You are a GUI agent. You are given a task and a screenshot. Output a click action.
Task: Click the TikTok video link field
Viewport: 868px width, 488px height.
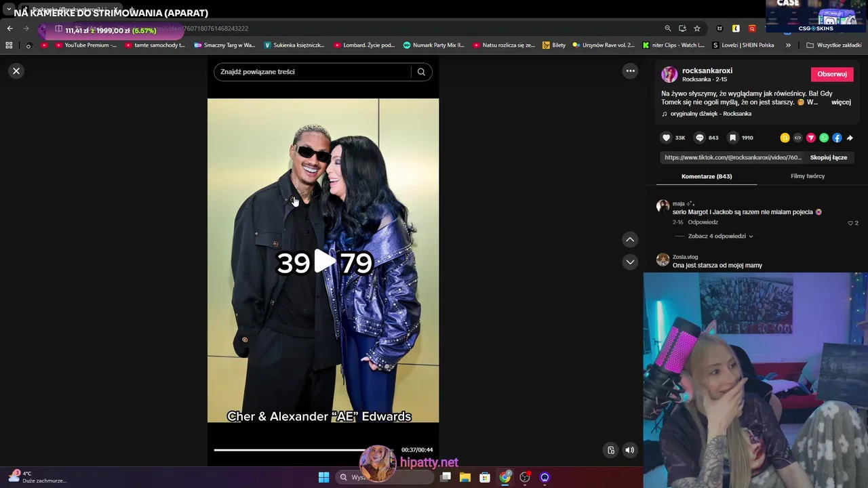[732, 157]
